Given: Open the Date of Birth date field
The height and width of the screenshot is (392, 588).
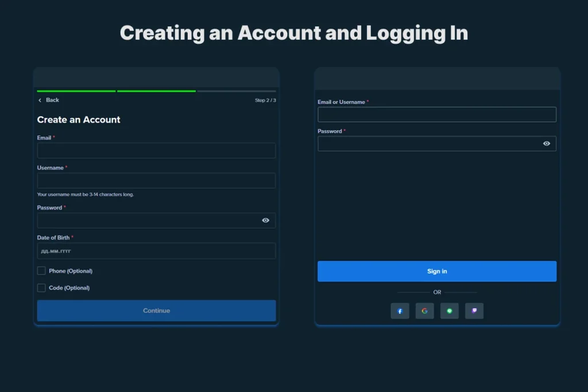Looking at the screenshot, I should click(x=156, y=251).
